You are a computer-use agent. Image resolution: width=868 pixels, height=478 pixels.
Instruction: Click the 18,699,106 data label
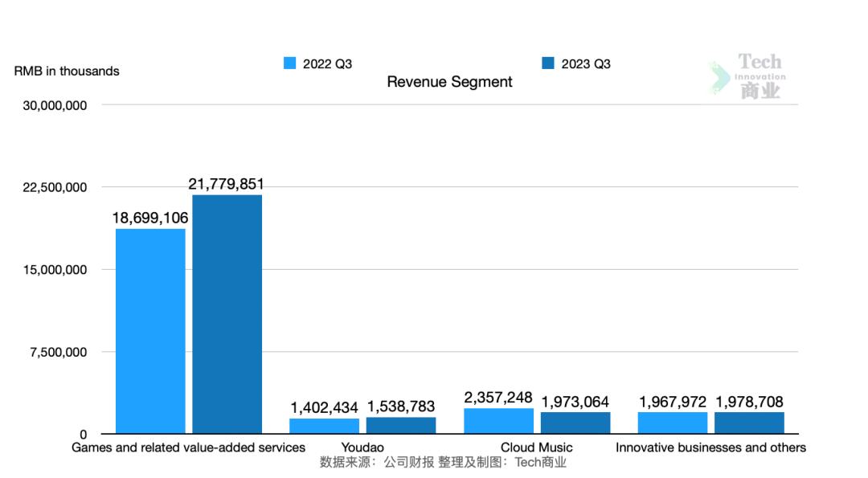coord(150,219)
